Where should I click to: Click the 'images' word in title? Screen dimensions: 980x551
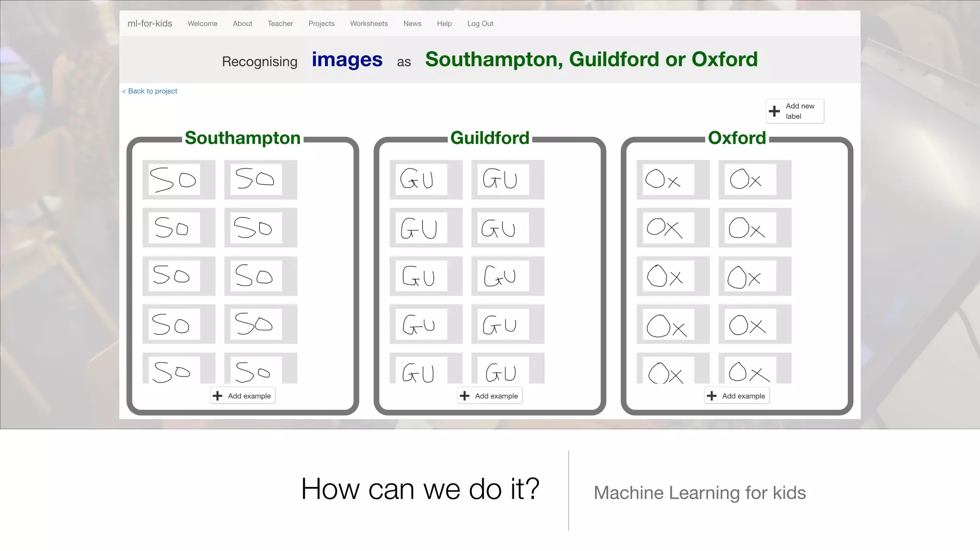(x=347, y=60)
